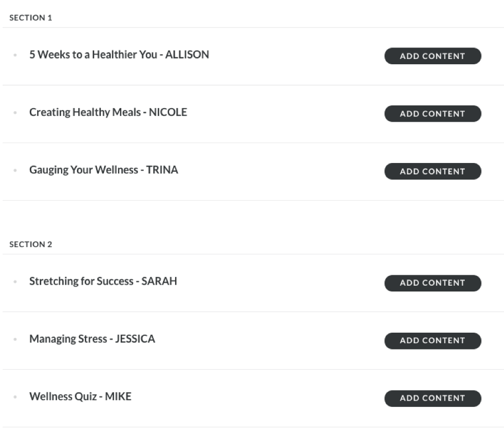Select the Wellness Quiz - MIKE title

(80, 396)
